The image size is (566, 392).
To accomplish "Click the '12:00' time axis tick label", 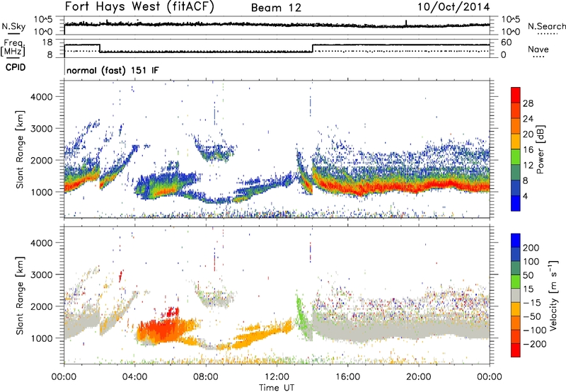I will click(277, 377).
